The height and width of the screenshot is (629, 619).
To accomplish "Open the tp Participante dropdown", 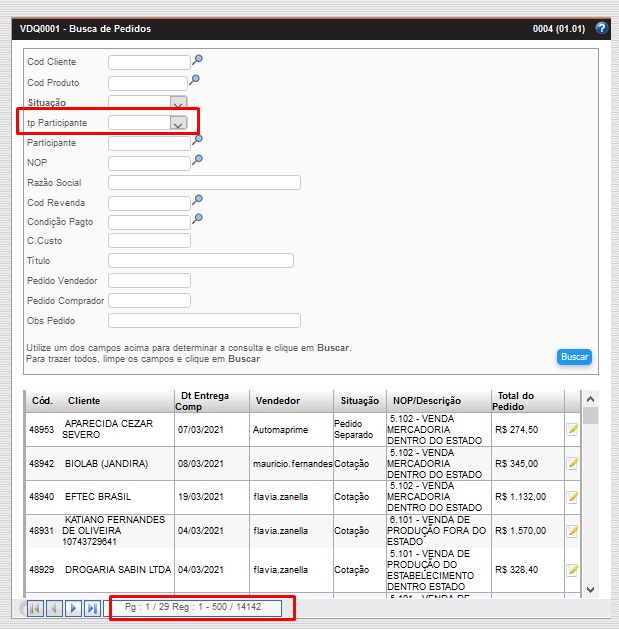I will [x=178, y=123].
